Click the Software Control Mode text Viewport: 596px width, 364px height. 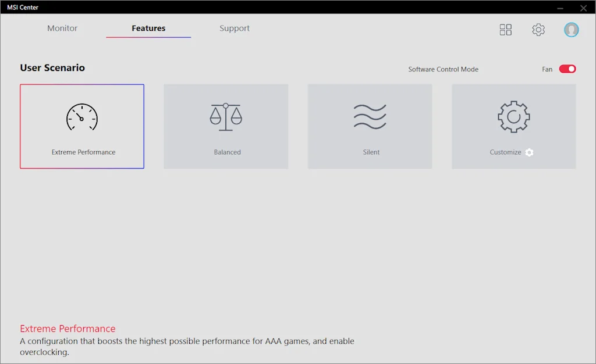pos(443,69)
